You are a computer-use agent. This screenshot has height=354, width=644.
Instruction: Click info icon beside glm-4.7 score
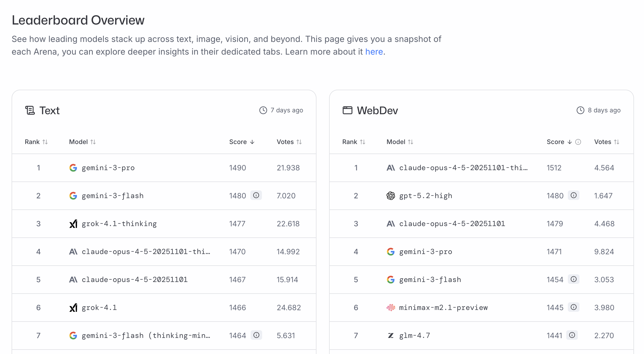pyautogui.click(x=572, y=335)
